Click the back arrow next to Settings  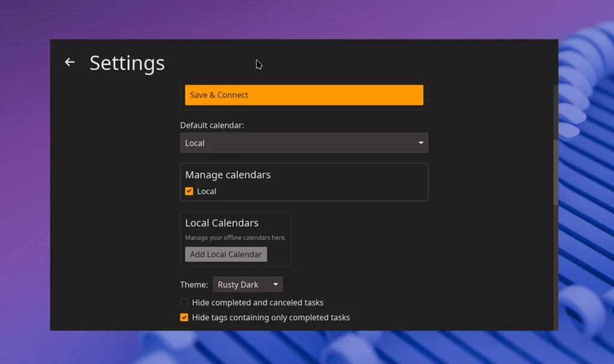pyautogui.click(x=70, y=62)
